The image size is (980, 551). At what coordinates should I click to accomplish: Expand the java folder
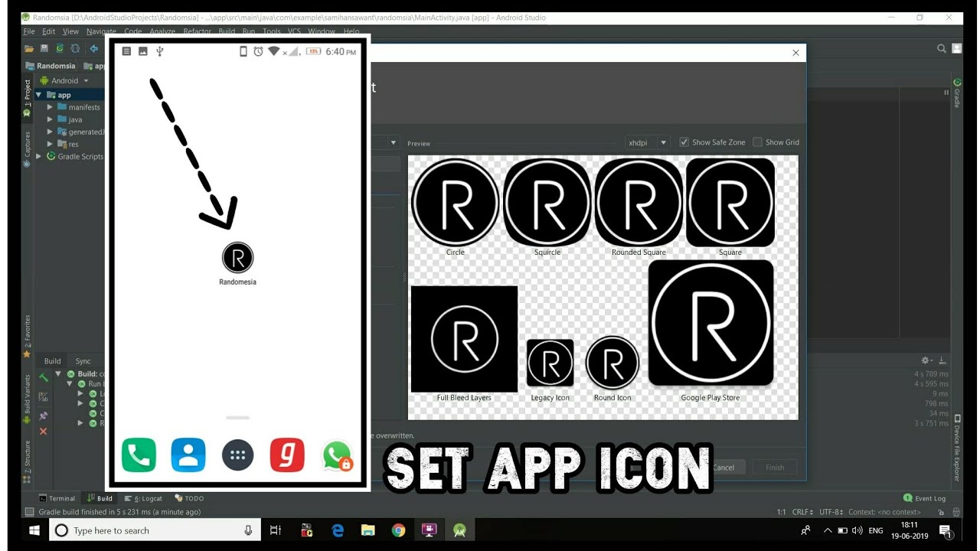51,119
